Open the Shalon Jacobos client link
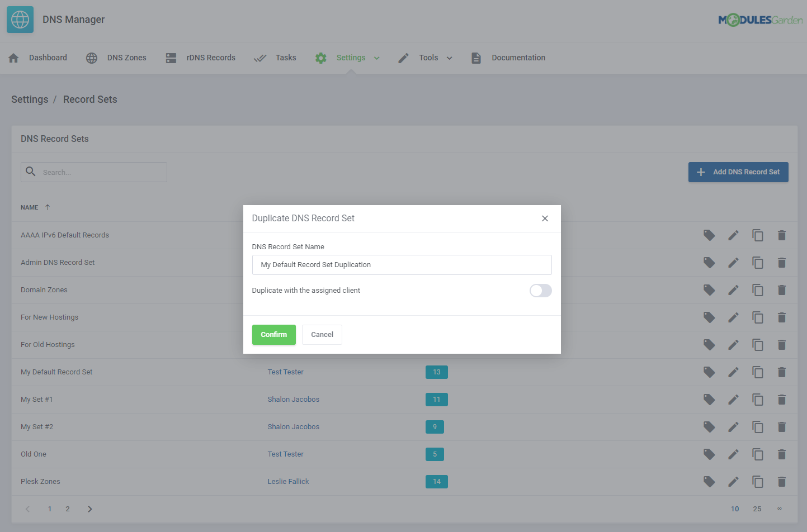This screenshot has width=807, height=532. [293, 399]
